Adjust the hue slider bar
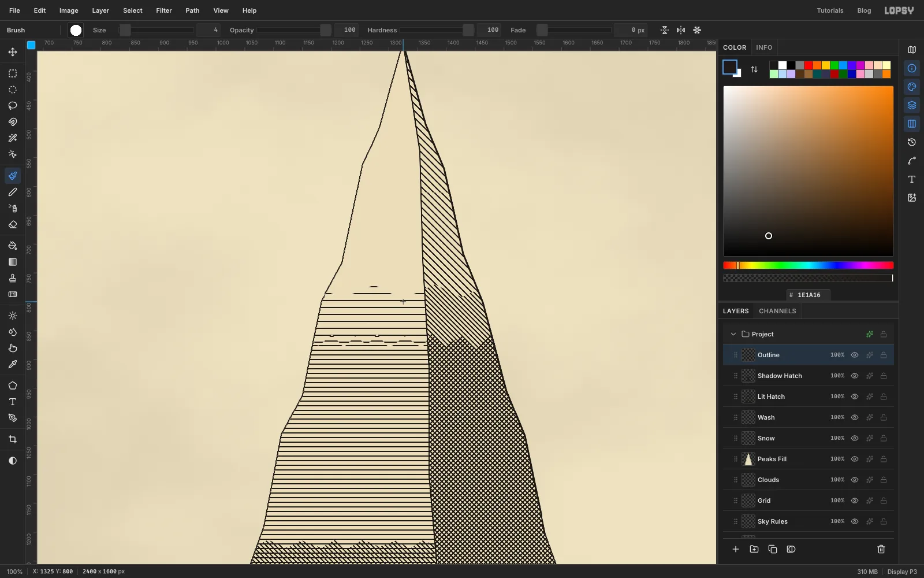This screenshot has height=578, width=924. pyautogui.click(x=808, y=265)
